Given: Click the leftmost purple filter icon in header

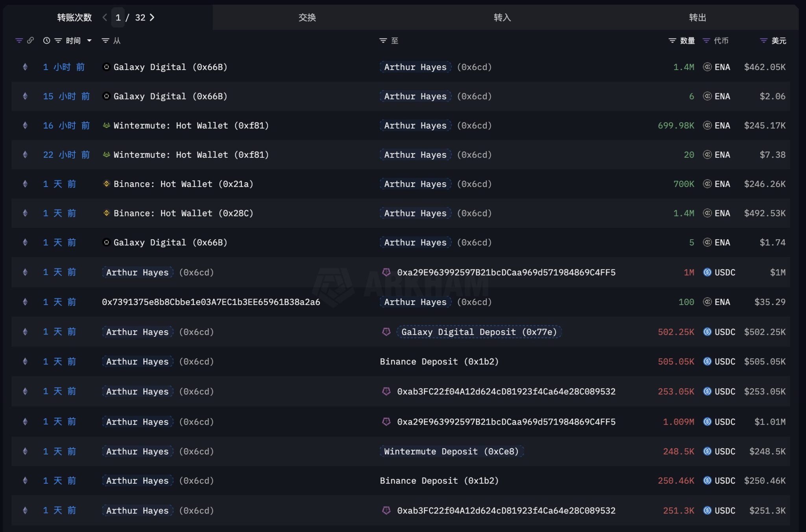Looking at the screenshot, I should 18,41.
